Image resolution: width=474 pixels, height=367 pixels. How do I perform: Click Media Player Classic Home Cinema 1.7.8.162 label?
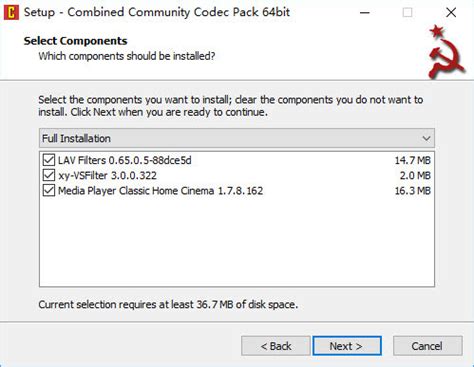point(160,191)
